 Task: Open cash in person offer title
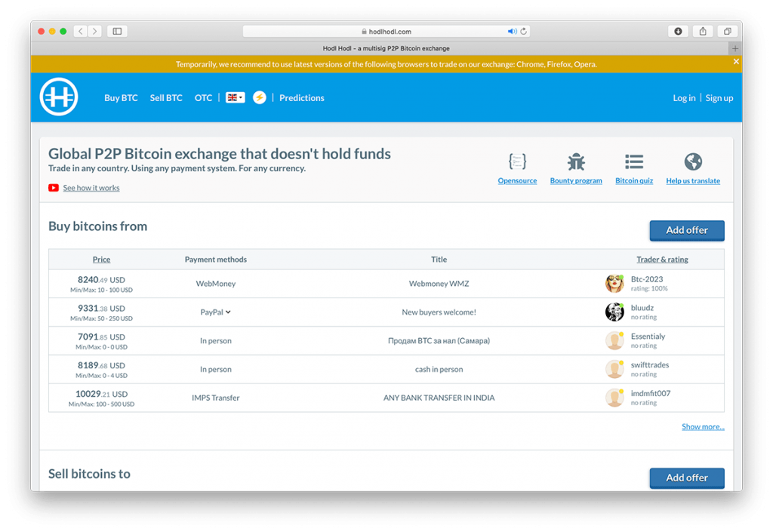[x=439, y=370]
